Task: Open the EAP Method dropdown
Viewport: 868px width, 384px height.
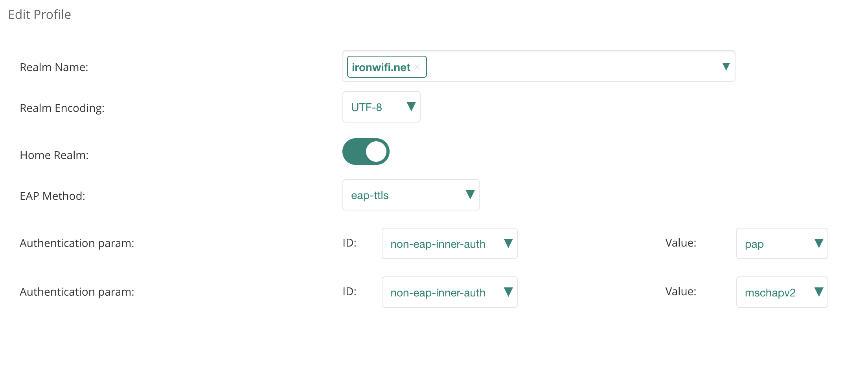Action: click(470, 194)
